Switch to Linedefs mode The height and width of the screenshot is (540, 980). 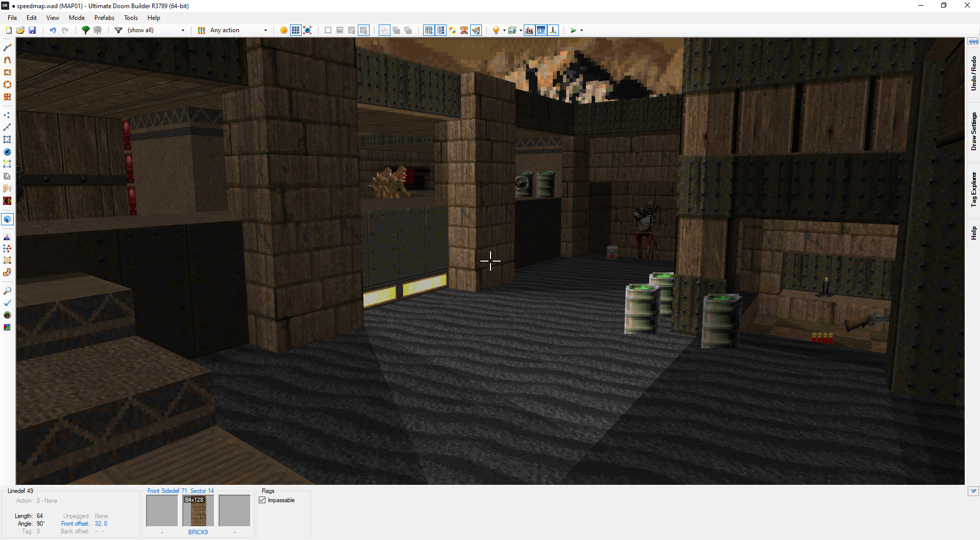(x=7, y=127)
